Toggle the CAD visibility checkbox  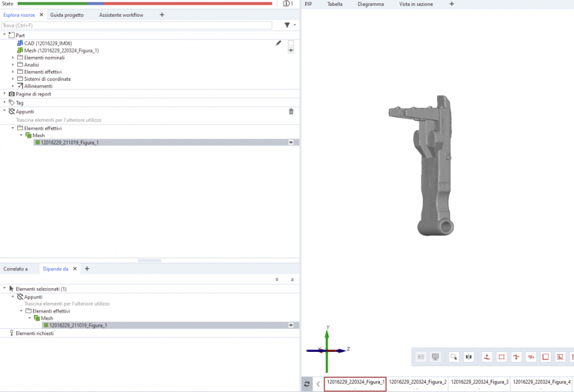(x=291, y=43)
